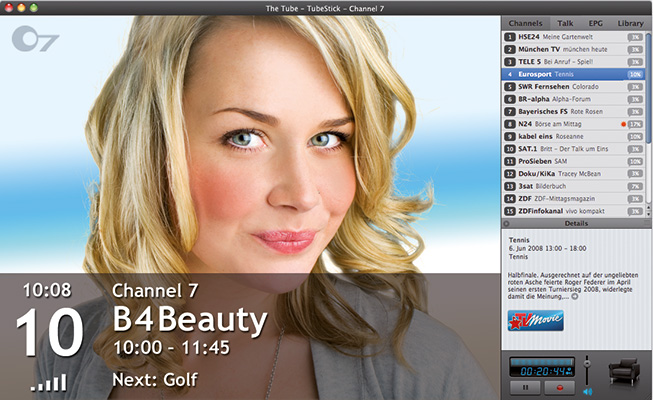Image resolution: width=653 pixels, height=400 pixels.
Task: Click the Next: Golf text in overlay
Action: click(155, 380)
